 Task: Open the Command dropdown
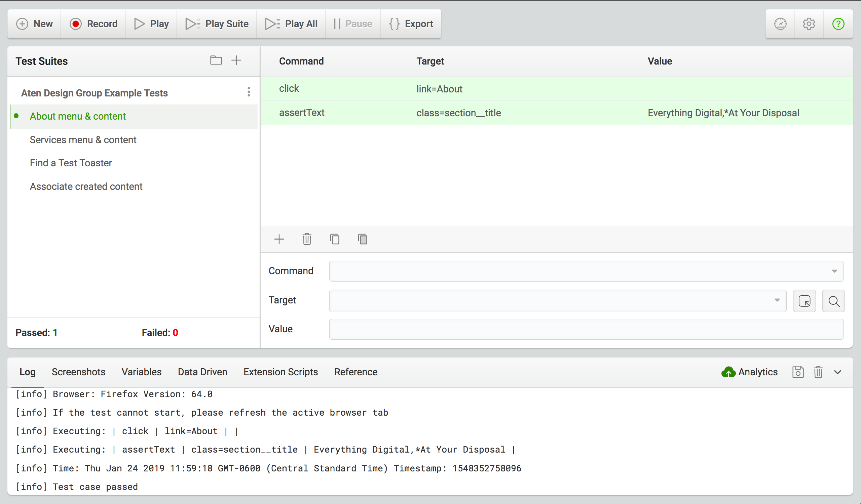(586, 271)
